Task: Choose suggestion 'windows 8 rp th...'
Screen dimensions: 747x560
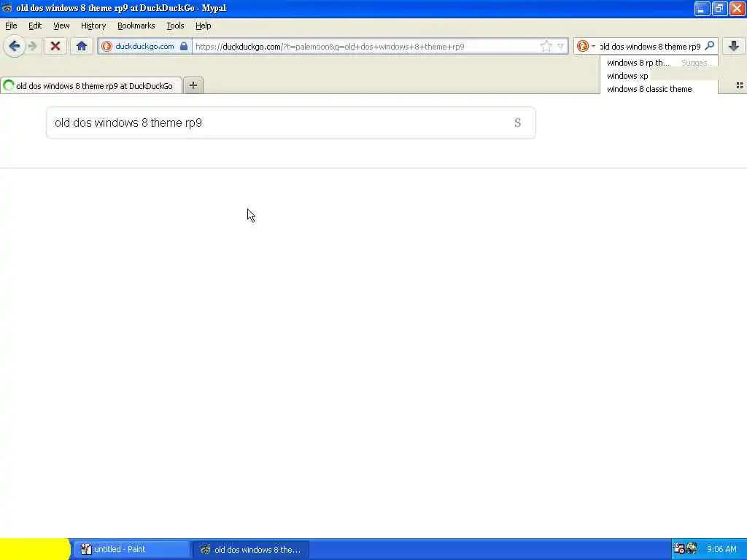Action: (638, 63)
